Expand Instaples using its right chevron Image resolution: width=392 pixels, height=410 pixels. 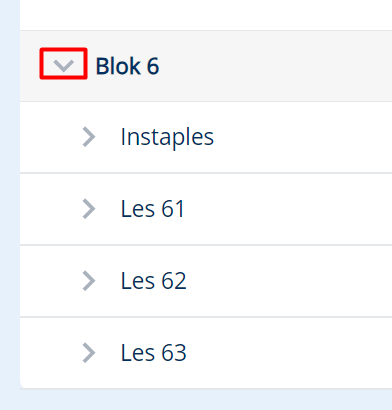click(89, 137)
